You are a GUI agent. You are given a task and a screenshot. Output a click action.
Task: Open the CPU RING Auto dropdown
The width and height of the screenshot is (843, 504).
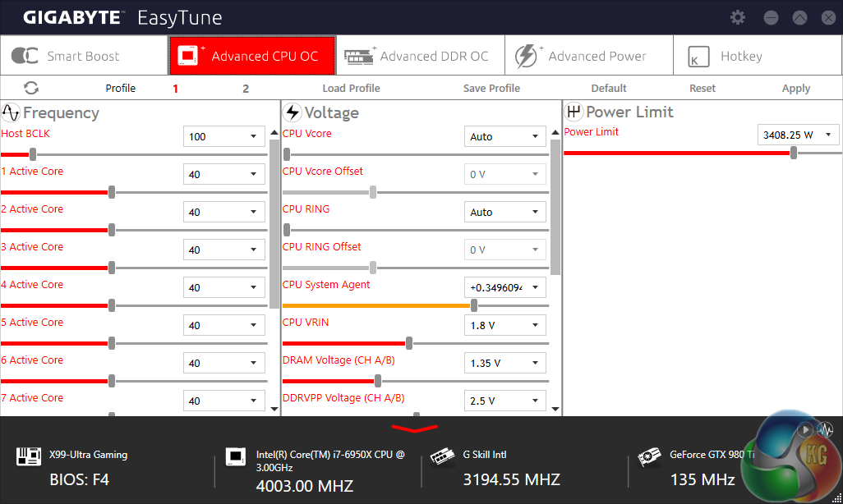pos(504,212)
